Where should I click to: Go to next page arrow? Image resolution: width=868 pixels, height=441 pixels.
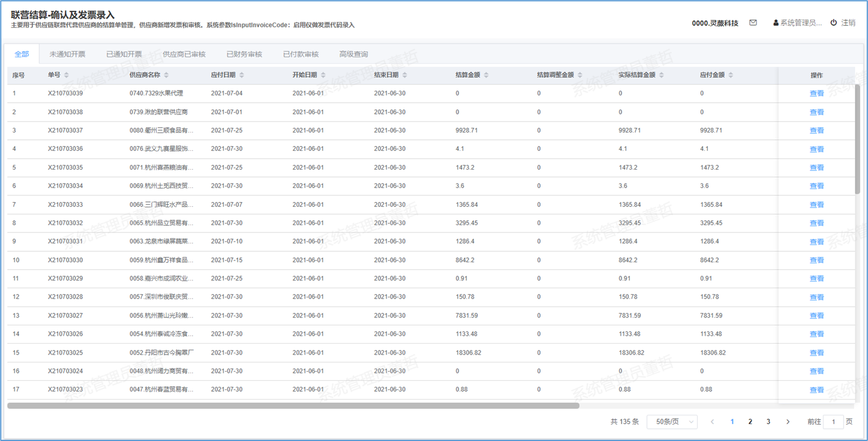point(788,422)
